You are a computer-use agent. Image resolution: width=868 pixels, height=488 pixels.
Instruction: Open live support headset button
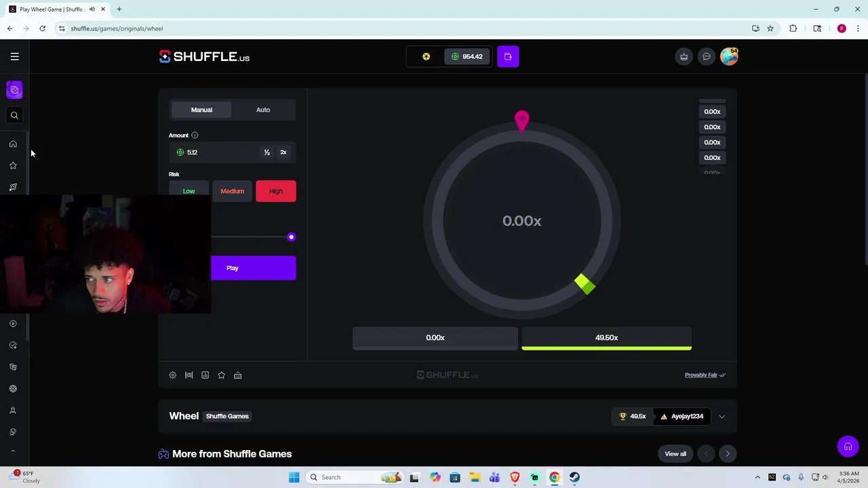pos(848,447)
